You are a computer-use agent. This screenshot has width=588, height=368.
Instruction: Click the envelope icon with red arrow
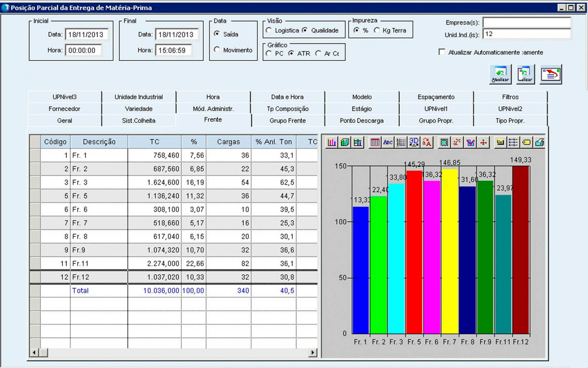coord(550,74)
